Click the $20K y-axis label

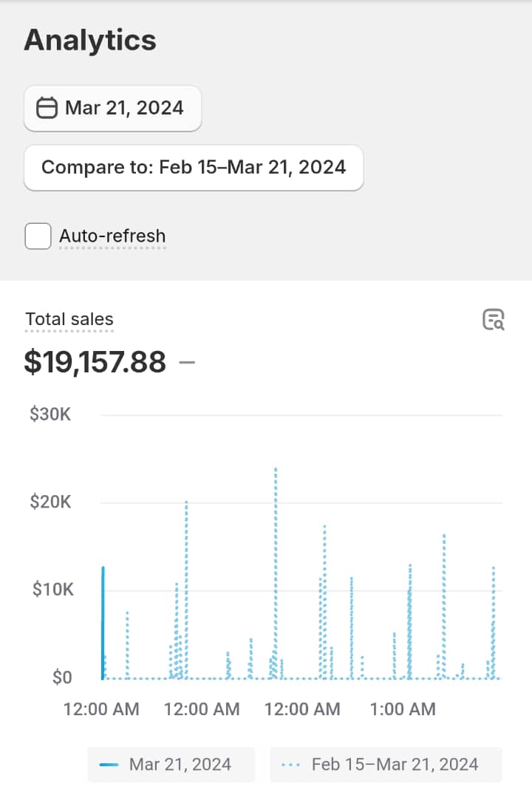click(x=50, y=502)
